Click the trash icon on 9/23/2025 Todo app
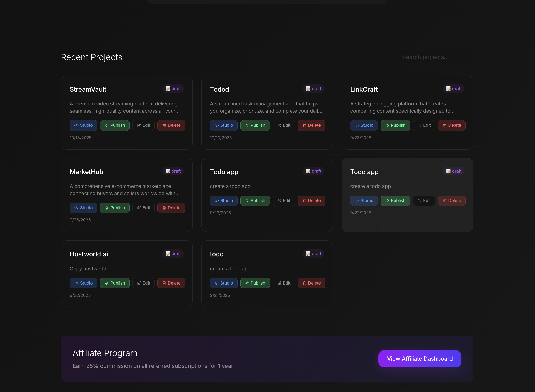Image resolution: width=535 pixels, height=392 pixels. coord(304,201)
